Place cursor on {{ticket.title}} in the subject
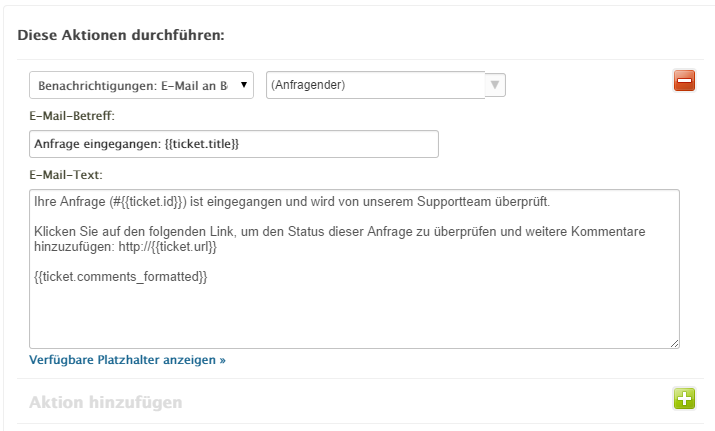715x431 pixels. pos(202,144)
